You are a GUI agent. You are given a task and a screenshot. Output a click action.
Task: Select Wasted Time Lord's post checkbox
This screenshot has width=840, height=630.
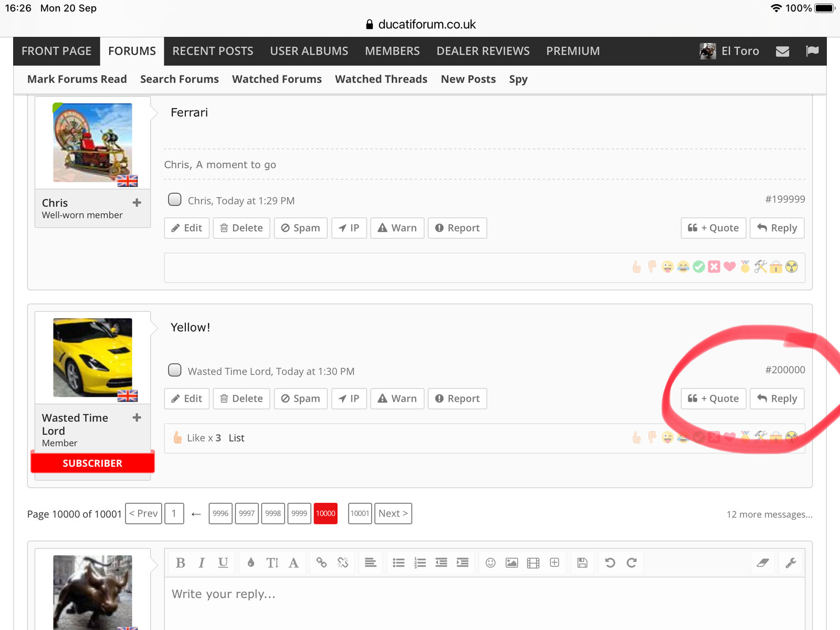pos(175,370)
